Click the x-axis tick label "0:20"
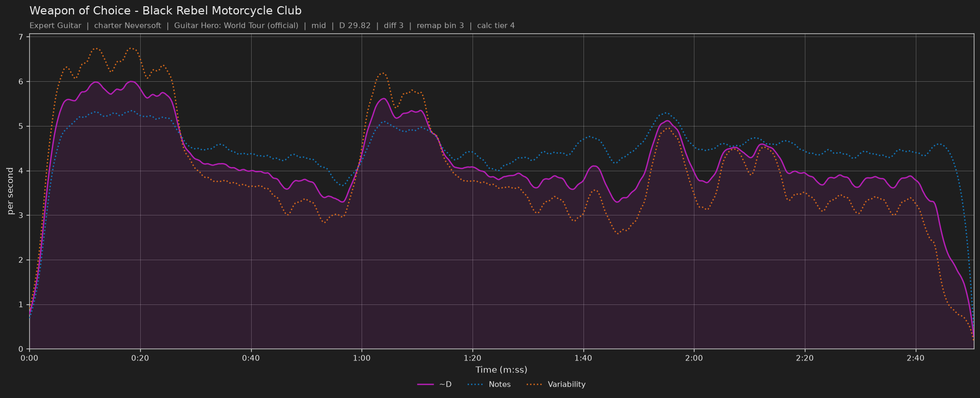Viewport: 980px width, 398px height. pos(140,358)
